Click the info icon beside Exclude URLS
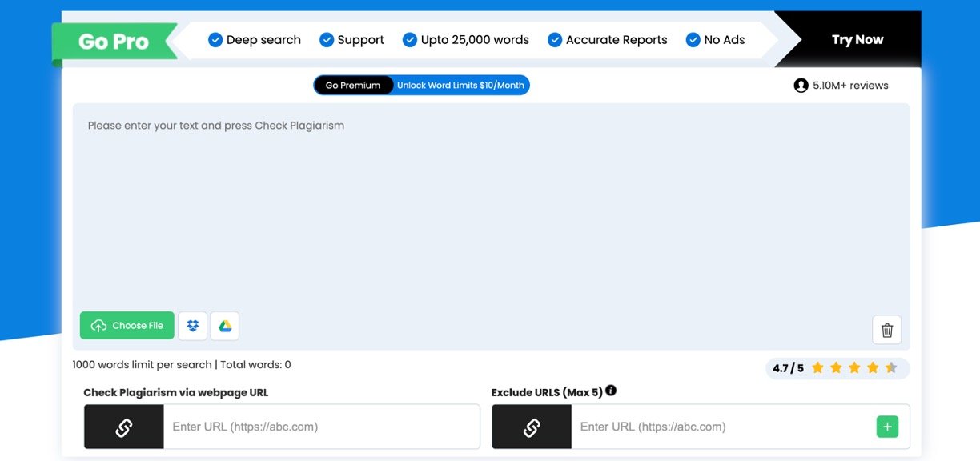This screenshot has height=461, width=980. pos(611,391)
